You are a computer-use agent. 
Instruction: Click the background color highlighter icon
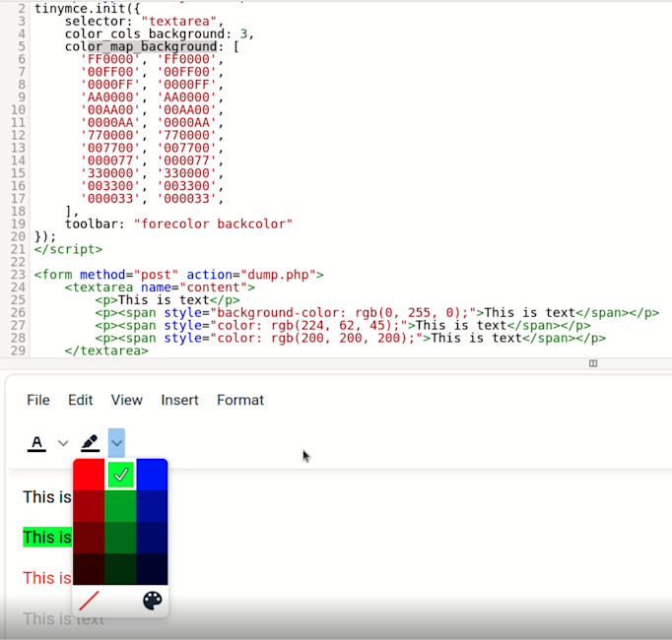pyautogui.click(x=90, y=443)
